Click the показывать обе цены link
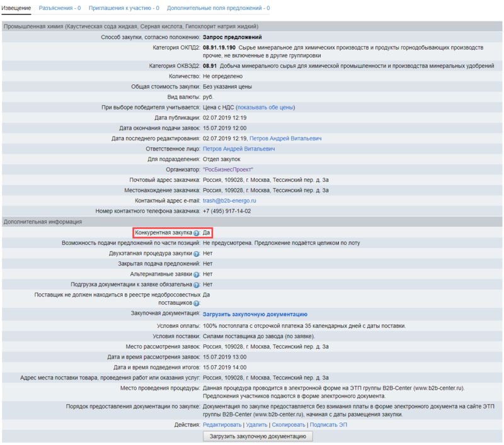The height and width of the screenshot is (445, 504). 265,107
